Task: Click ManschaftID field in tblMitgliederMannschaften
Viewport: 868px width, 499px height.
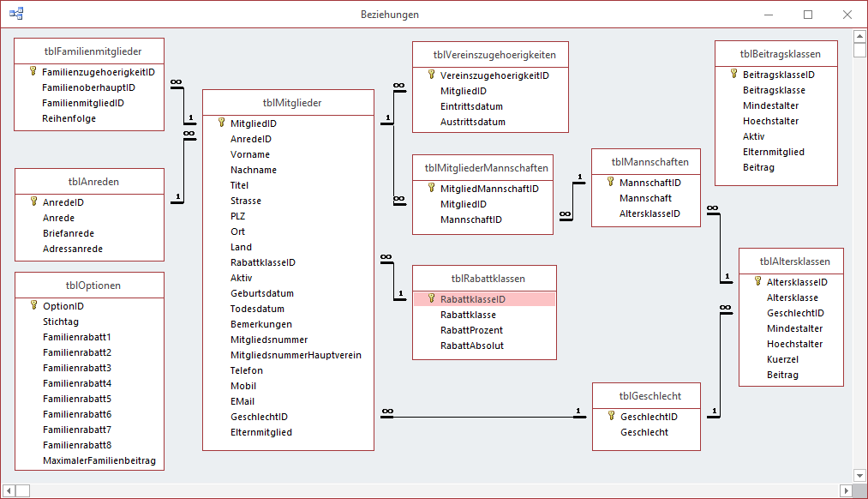Action: click(x=471, y=219)
